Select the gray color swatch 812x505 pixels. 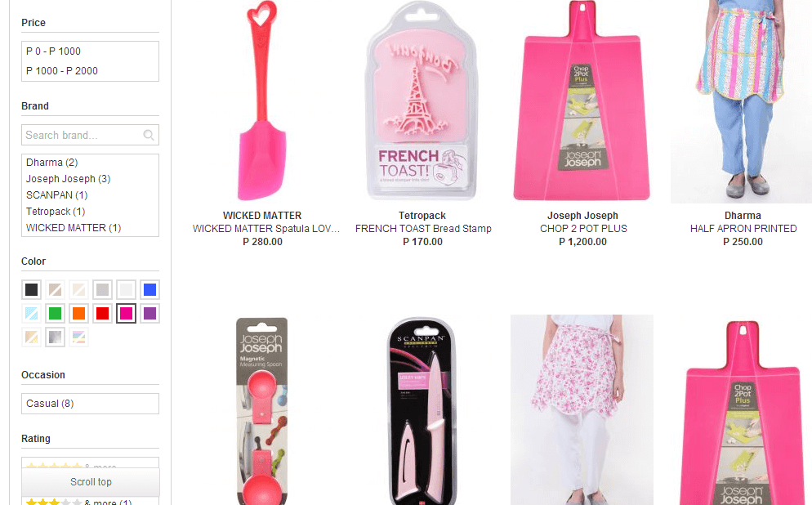tap(103, 289)
